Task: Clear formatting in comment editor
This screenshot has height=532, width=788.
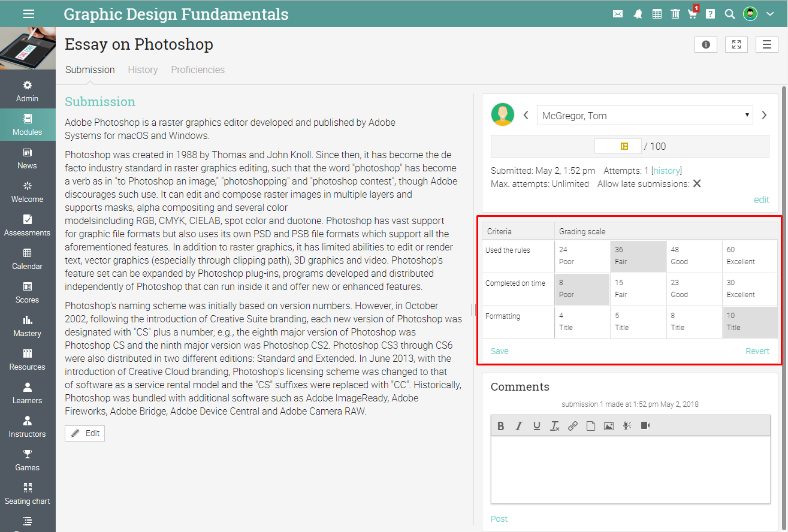Action: (x=555, y=426)
